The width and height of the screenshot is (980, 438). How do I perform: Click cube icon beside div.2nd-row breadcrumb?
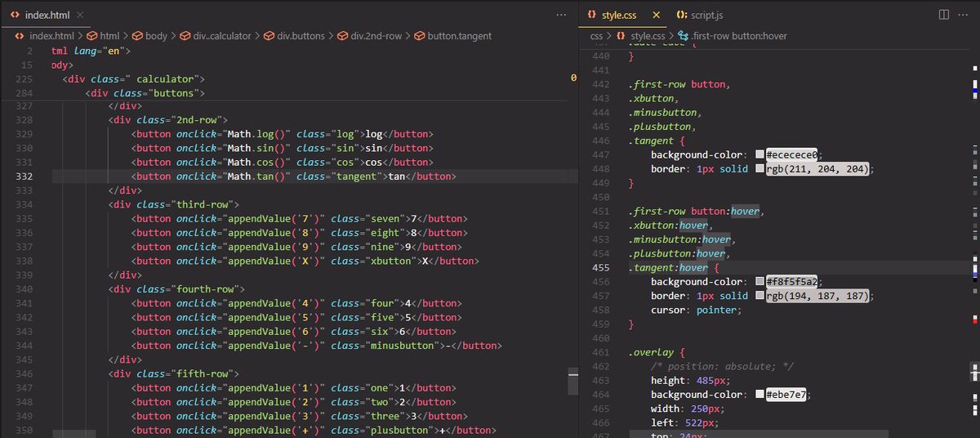(x=343, y=36)
